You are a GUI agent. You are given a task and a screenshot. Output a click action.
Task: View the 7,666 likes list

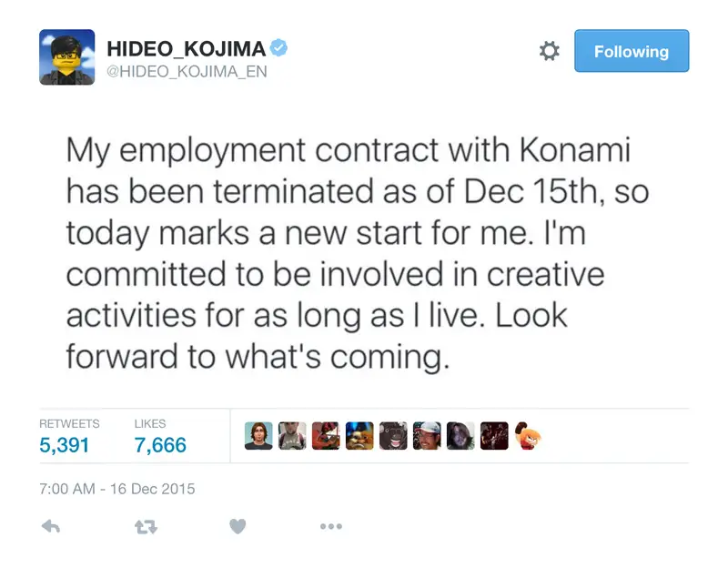coord(160,445)
